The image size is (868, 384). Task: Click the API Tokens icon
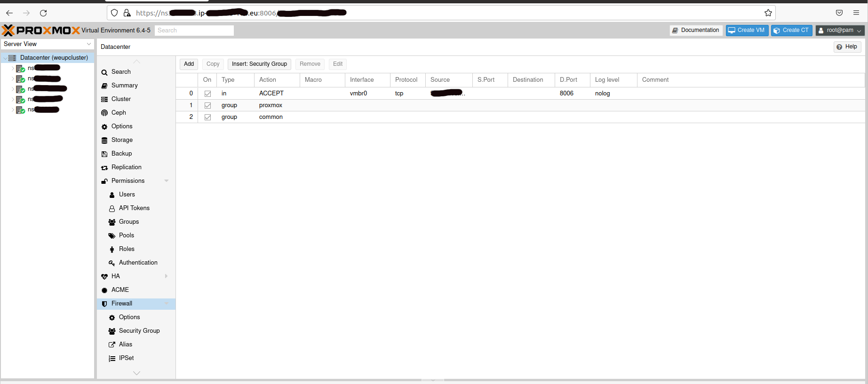point(112,208)
